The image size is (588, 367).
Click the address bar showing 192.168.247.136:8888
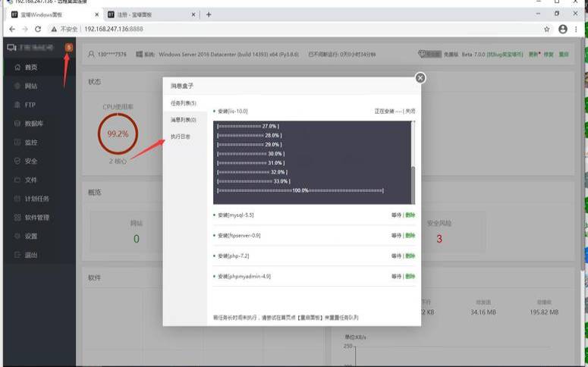(x=114, y=29)
